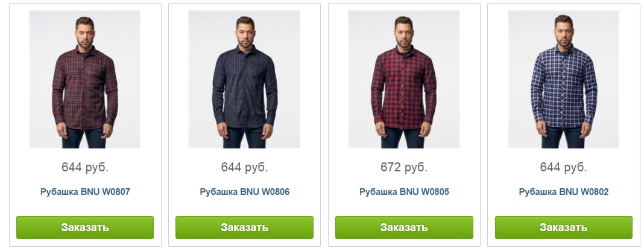Open the blue and white checked shirt photo
Screen dimensions: 644x248
[x=563, y=79]
